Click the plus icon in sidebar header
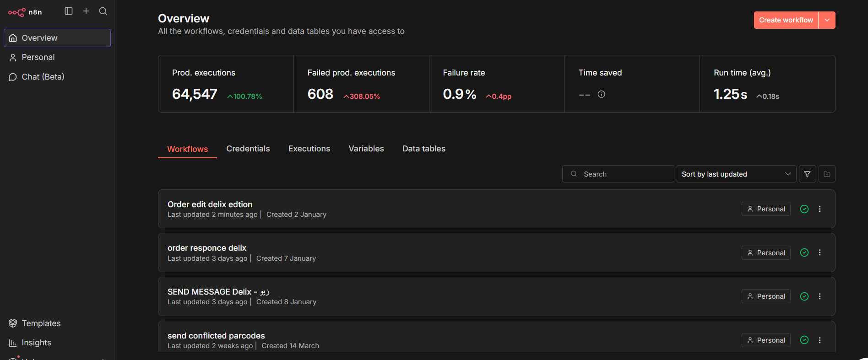The width and height of the screenshot is (868, 360). click(x=86, y=11)
